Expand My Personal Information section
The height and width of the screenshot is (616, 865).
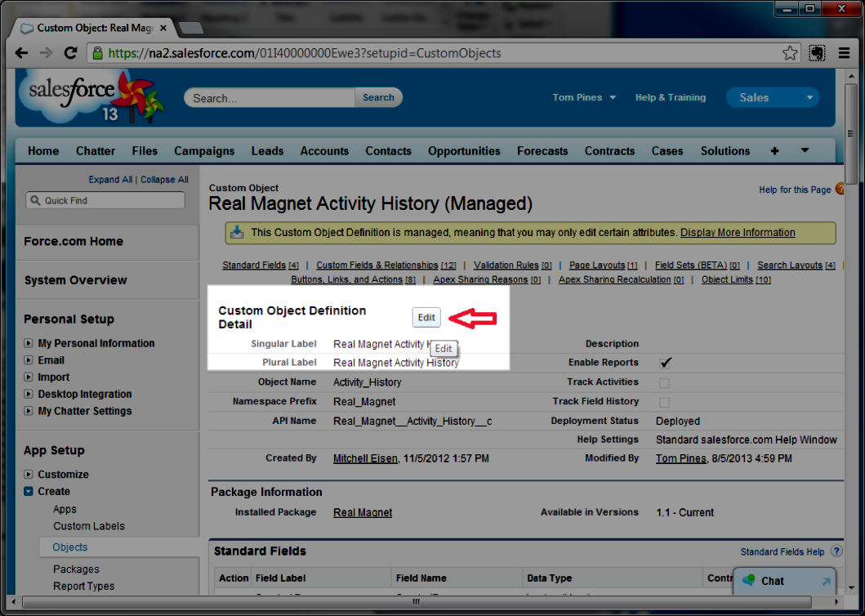point(29,343)
